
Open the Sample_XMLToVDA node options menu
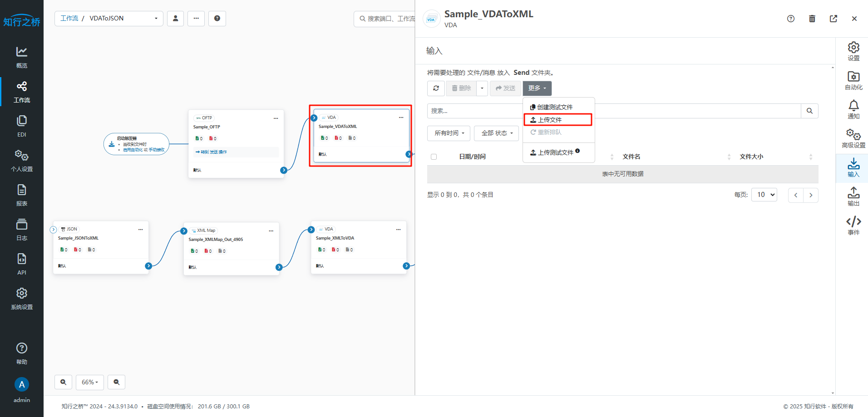[x=398, y=229]
